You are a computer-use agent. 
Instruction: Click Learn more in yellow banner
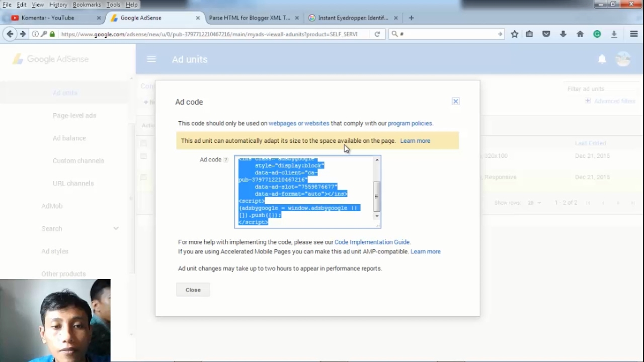click(415, 141)
